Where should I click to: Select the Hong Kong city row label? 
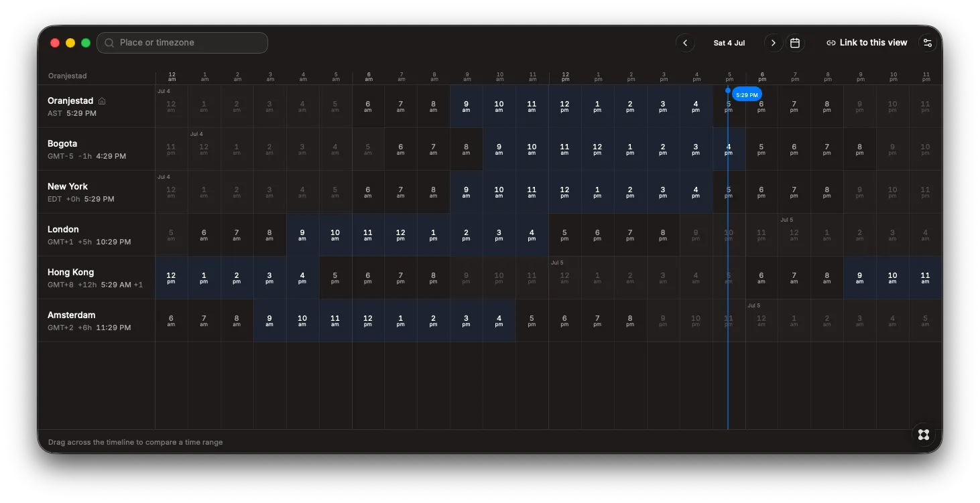pyautogui.click(x=70, y=273)
